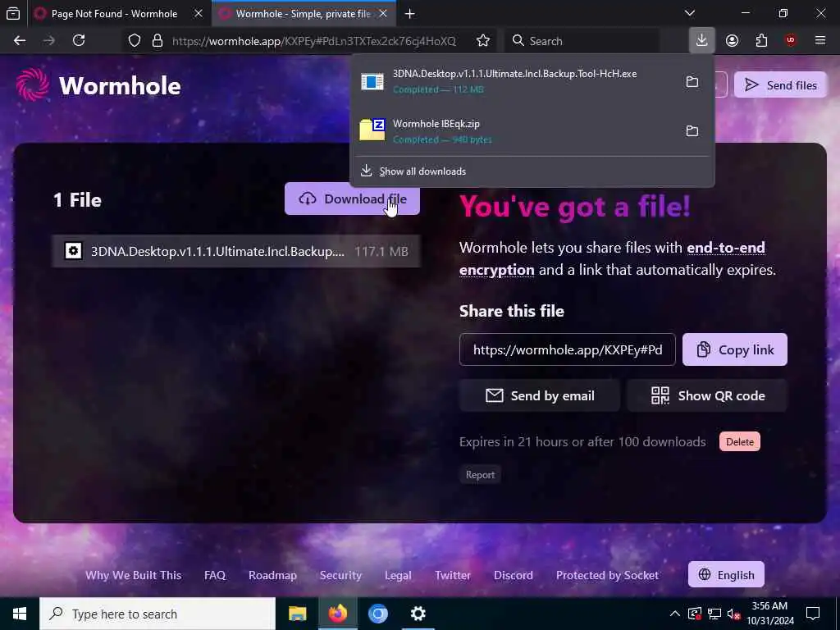Viewport: 840px width, 630px height.
Task: Click the uBlock Origin extension icon
Action: (791, 41)
